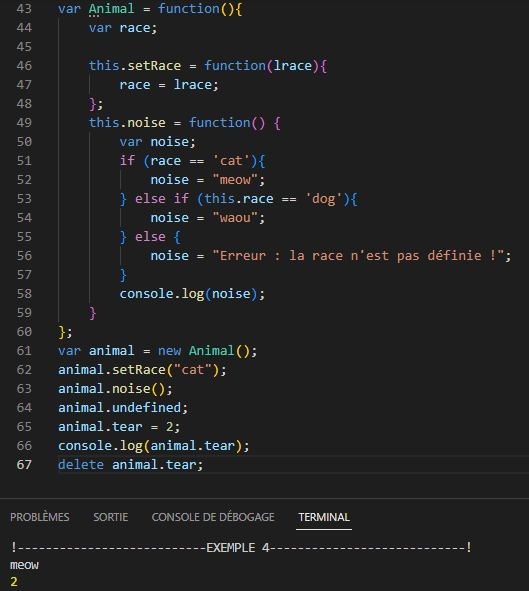Click the "waou" string literal
Image resolution: width=529 pixels, height=591 pixels.
click(x=235, y=218)
